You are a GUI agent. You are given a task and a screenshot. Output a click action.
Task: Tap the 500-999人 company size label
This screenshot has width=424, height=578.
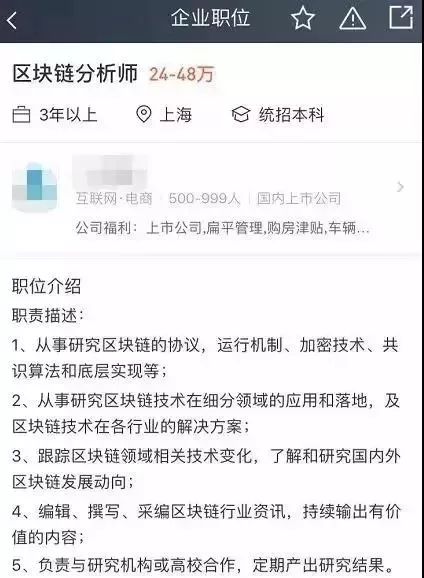pos(204,199)
